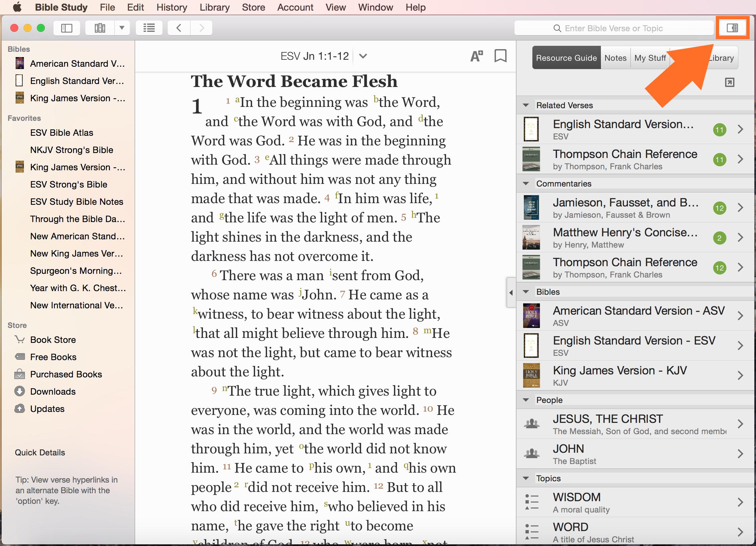Select ESV Bible Atlas in Favorites
Viewport: 756px width, 546px height.
coord(62,132)
